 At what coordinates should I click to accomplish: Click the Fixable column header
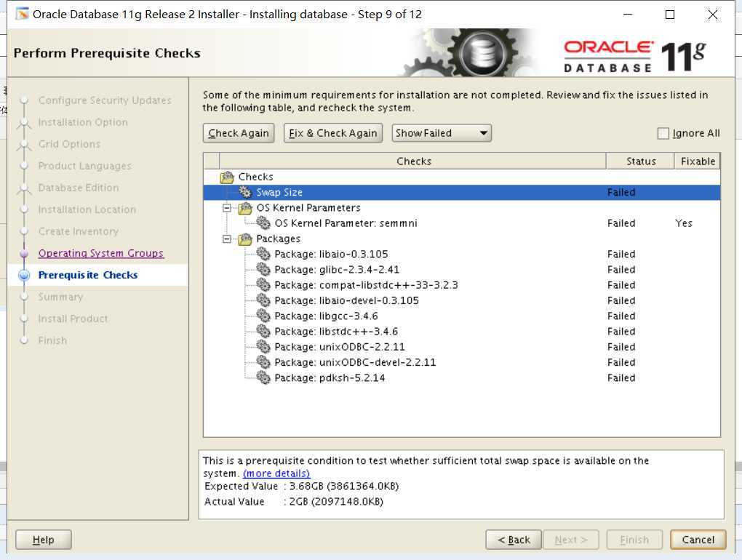(698, 161)
